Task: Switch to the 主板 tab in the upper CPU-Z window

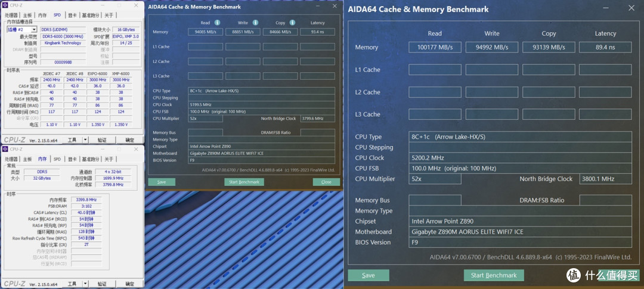Action: 27,15
